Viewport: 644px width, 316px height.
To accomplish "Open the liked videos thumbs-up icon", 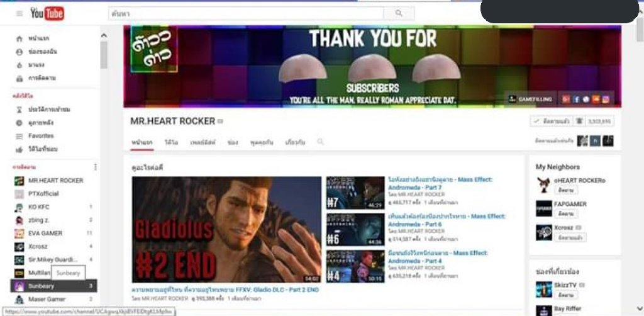I will tap(19, 150).
